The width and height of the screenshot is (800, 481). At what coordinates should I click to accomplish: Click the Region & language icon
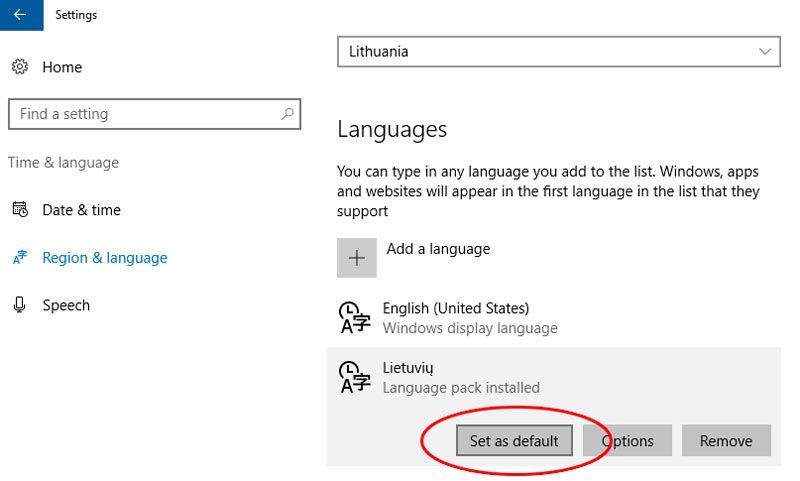pyautogui.click(x=20, y=257)
